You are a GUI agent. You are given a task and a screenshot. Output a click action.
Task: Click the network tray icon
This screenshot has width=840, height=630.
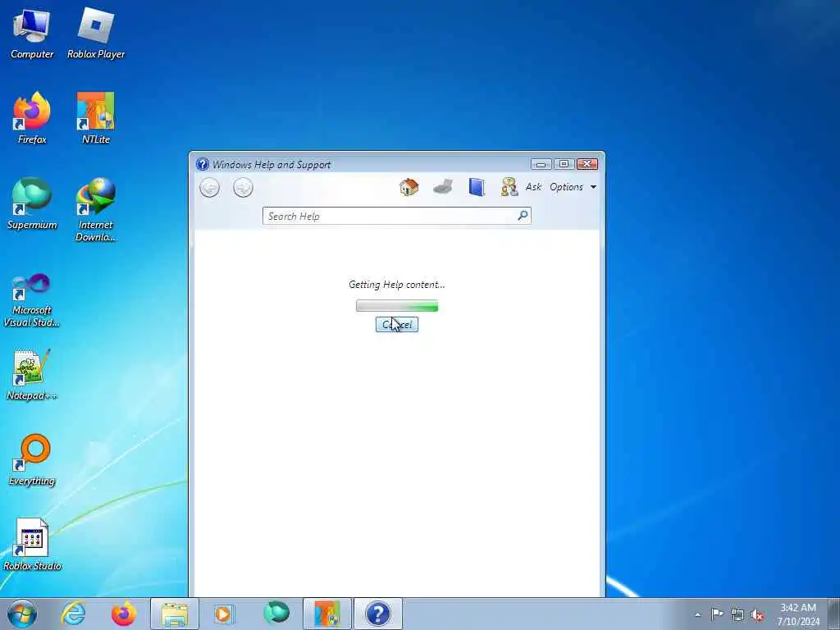[x=737, y=614]
